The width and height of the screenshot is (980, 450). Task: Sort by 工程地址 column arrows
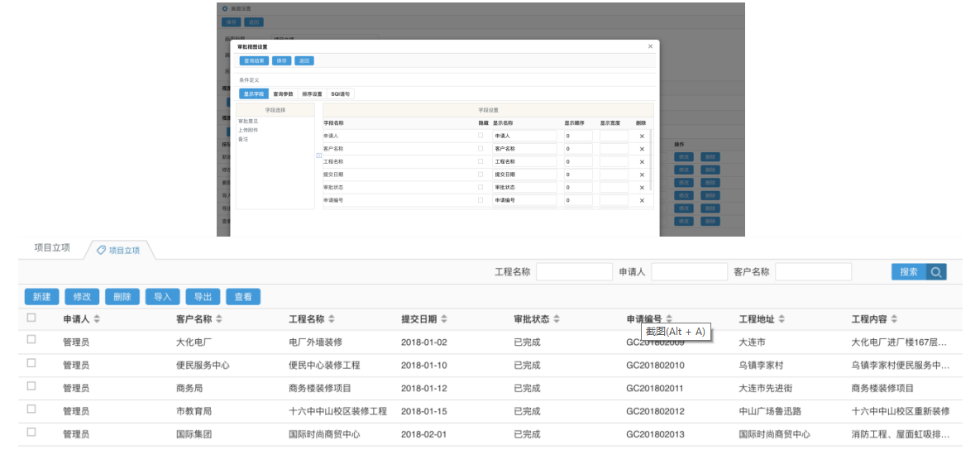pos(782,319)
